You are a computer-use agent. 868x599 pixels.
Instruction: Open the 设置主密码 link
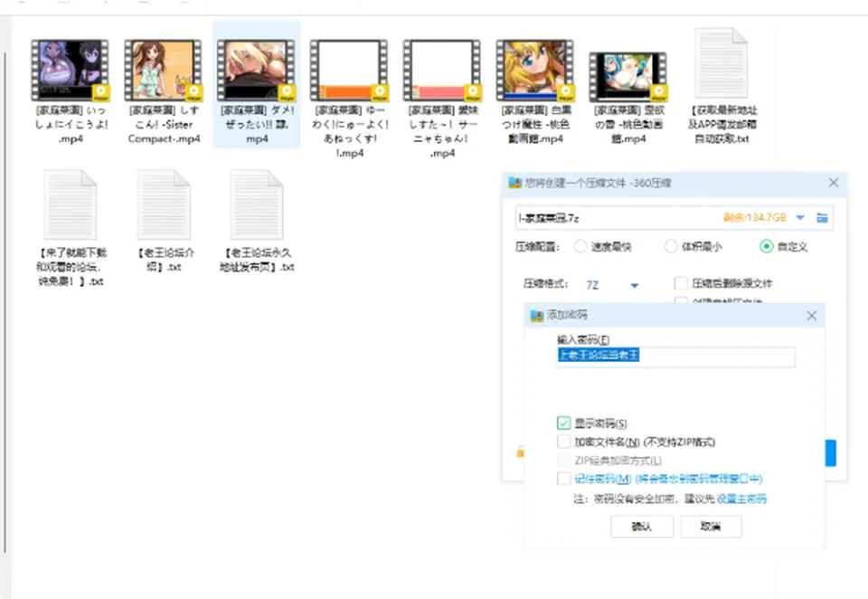click(741, 499)
